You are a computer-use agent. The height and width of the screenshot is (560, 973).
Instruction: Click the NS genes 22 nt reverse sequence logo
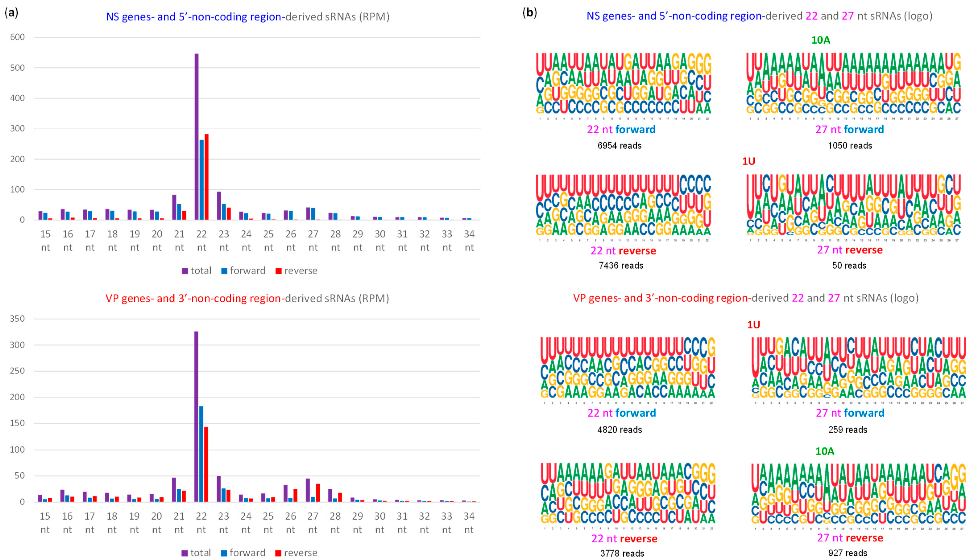[x=623, y=205]
